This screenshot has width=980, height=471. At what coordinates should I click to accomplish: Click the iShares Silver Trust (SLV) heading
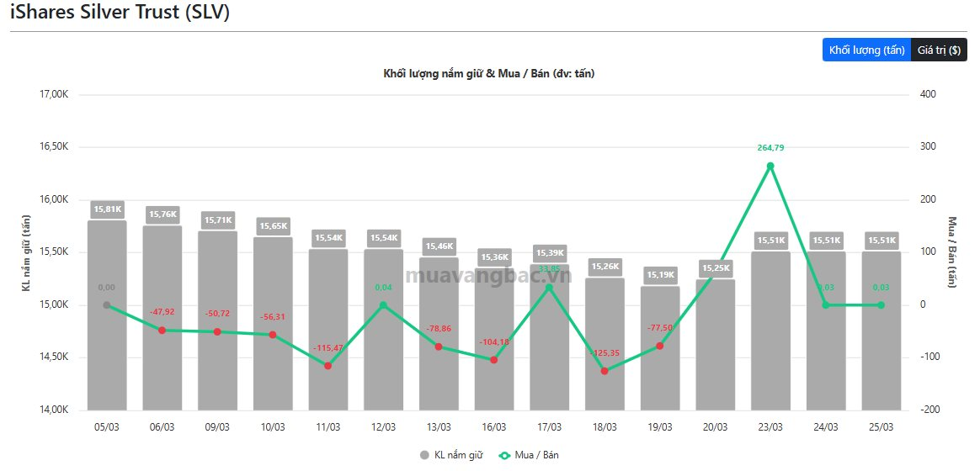click(x=120, y=13)
